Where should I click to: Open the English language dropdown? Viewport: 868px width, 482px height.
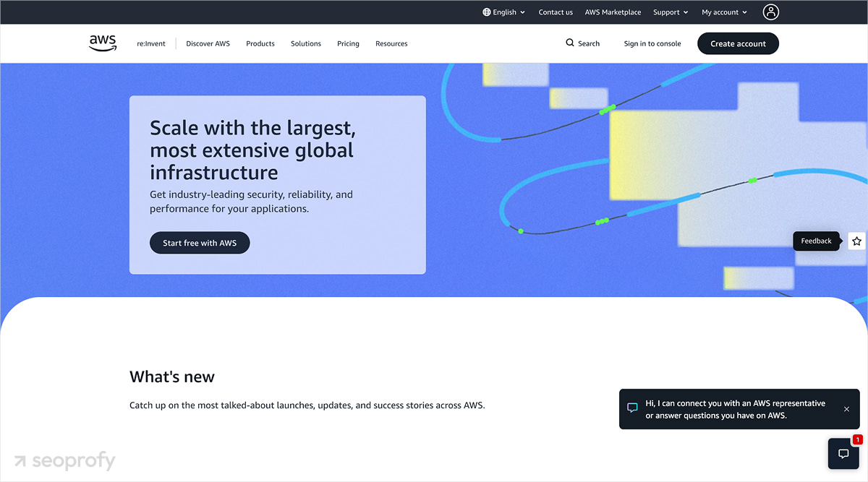click(504, 12)
